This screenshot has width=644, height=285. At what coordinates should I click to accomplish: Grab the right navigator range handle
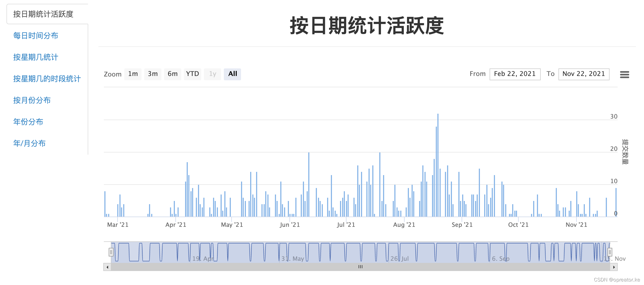pos(610,252)
